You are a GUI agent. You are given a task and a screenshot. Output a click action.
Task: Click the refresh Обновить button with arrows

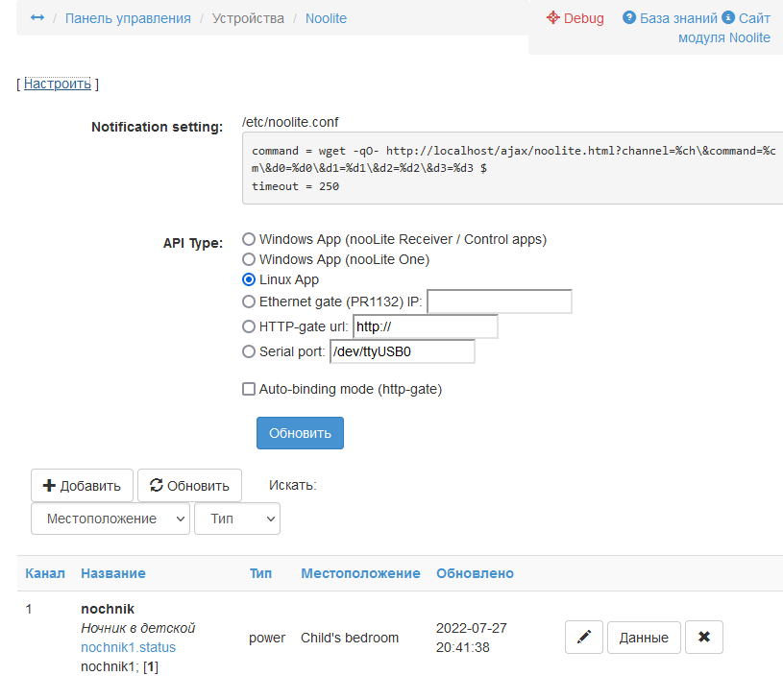pos(189,486)
